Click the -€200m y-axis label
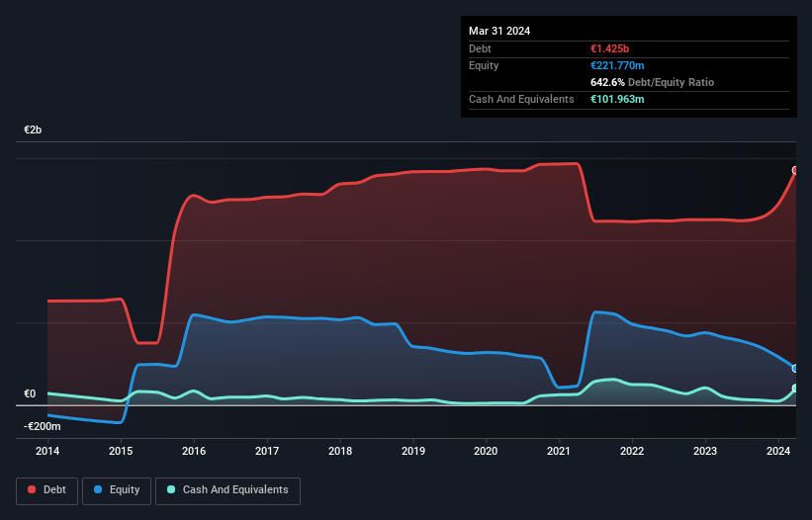The height and width of the screenshot is (520, 812). (x=42, y=426)
